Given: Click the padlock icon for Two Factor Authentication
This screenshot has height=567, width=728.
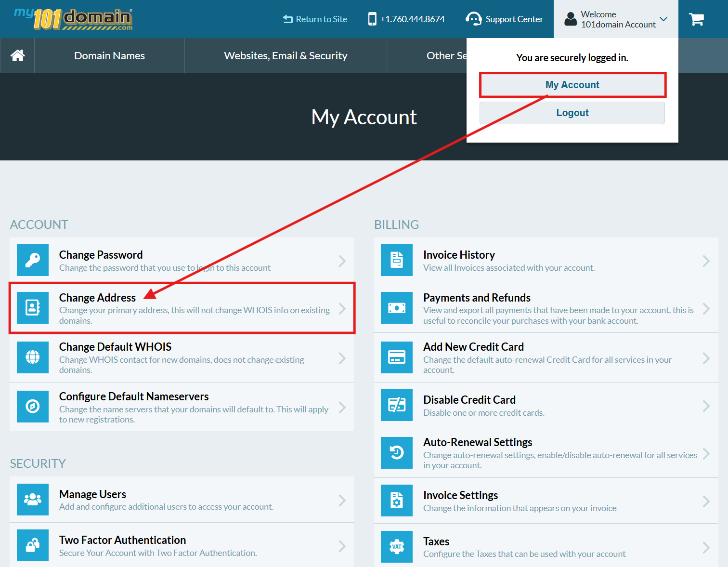Looking at the screenshot, I should pos(32,545).
